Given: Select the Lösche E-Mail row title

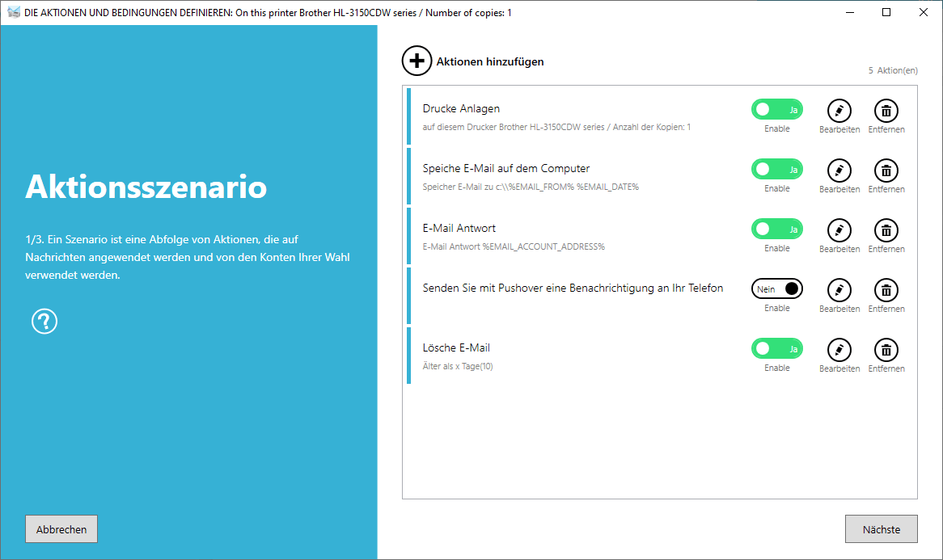Looking at the screenshot, I should [456, 348].
